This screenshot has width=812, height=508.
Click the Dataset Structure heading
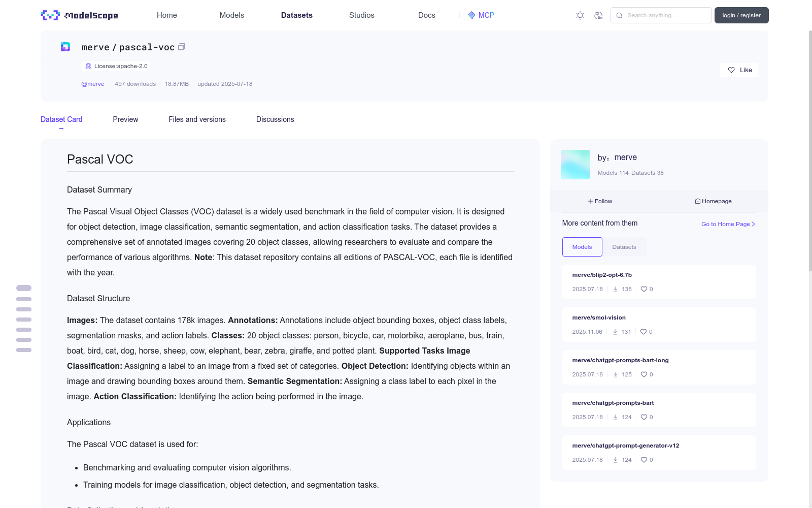click(x=98, y=298)
